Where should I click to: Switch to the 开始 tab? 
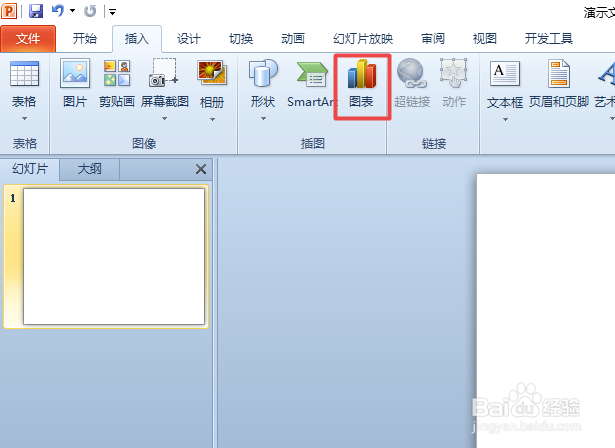tap(84, 38)
